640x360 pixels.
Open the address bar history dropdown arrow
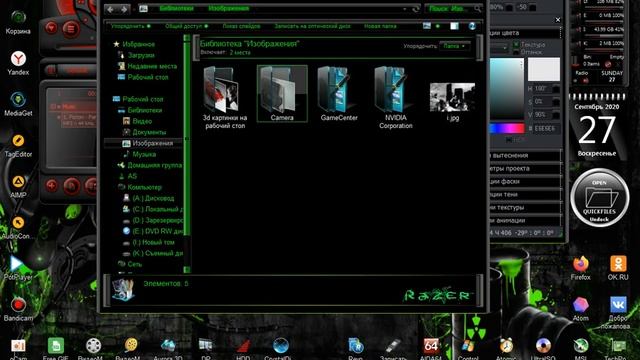404,9
